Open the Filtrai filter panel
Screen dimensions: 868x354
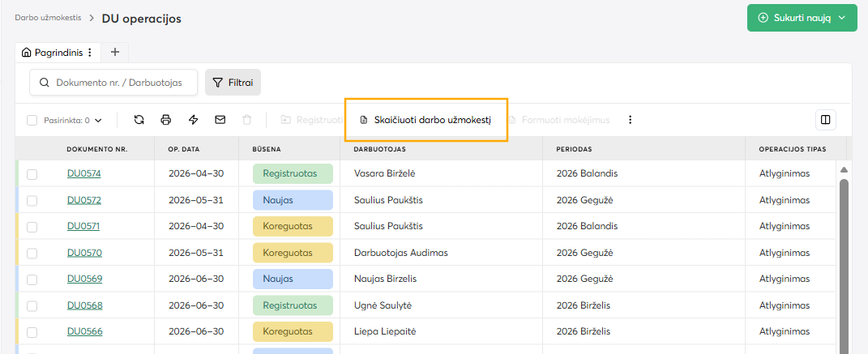pyautogui.click(x=233, y=83)
